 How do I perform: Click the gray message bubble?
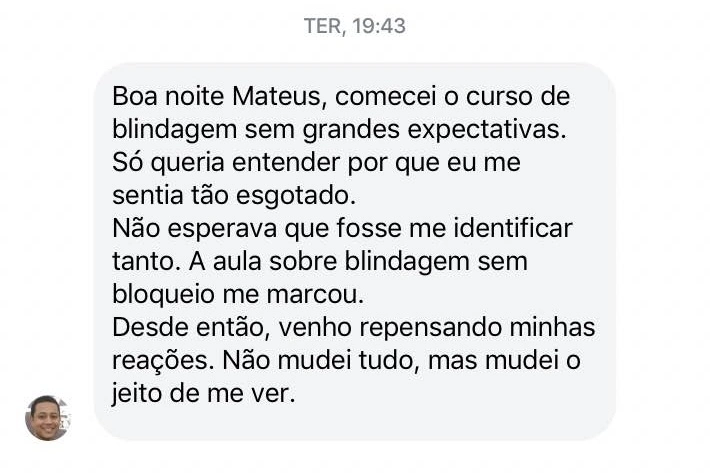(355, 250)
